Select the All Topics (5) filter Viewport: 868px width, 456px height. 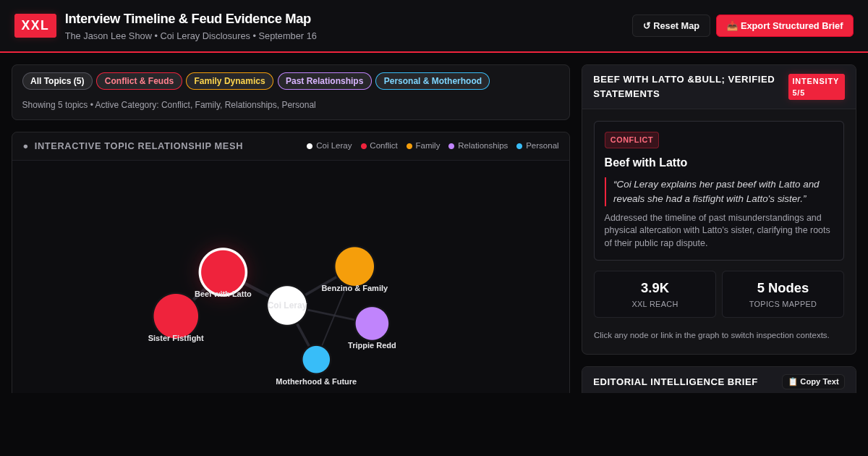coord(57,81)
